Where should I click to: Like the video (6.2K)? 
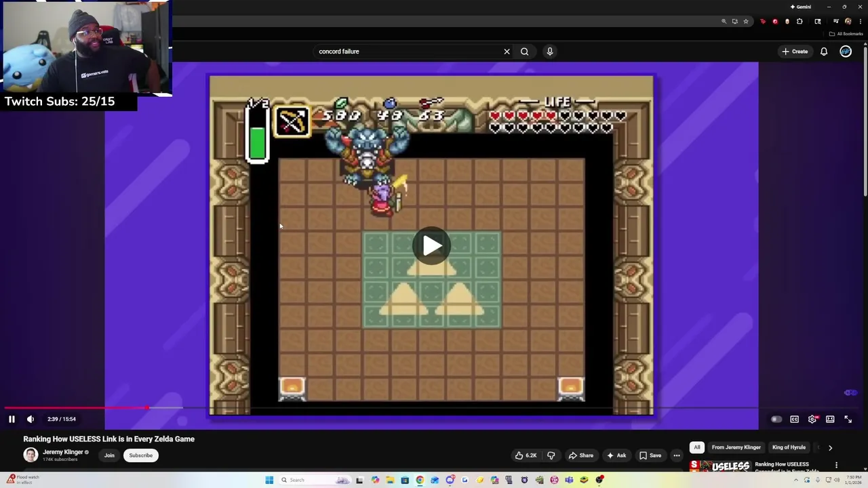pyautogui.click(x=526, y=455)
